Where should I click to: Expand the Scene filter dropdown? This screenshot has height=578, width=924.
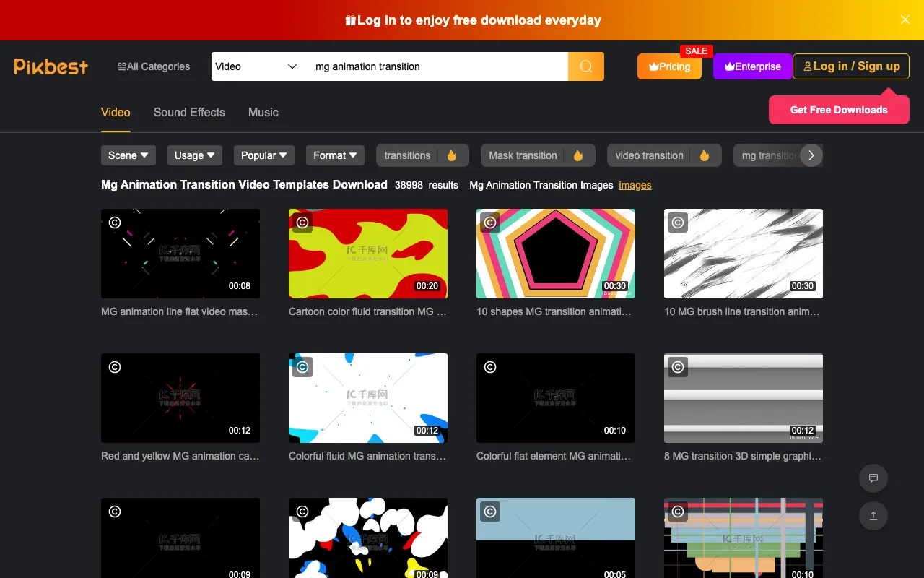pos(128,155)
